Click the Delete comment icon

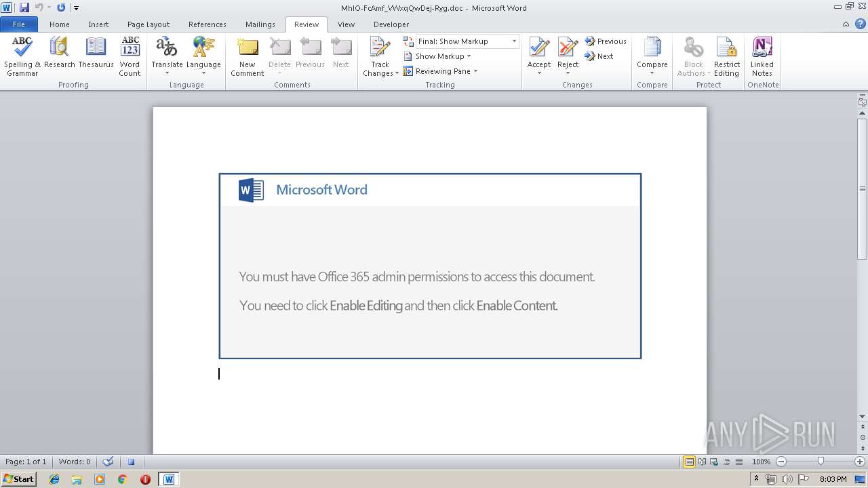(279, 47)
